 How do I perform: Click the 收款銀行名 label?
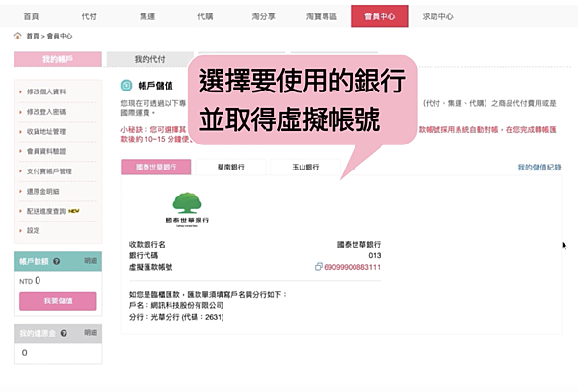pyautogui.click(x=147, y=245)
